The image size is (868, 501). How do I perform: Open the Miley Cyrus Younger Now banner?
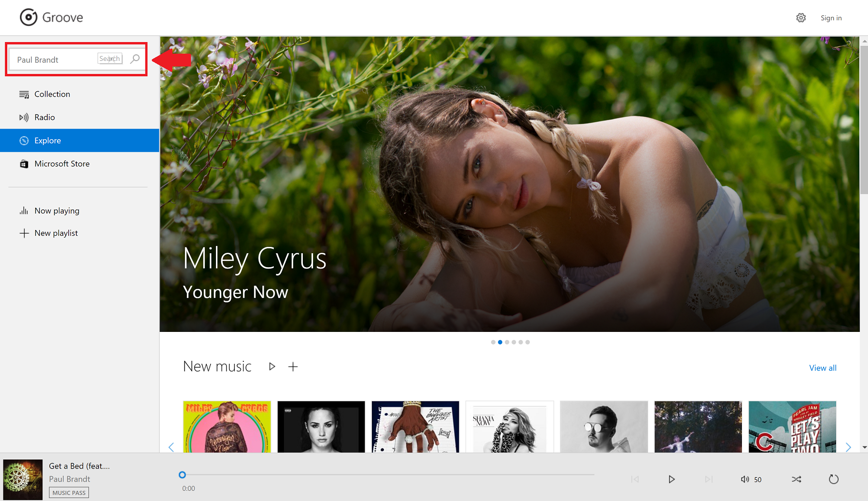[510, 184]
